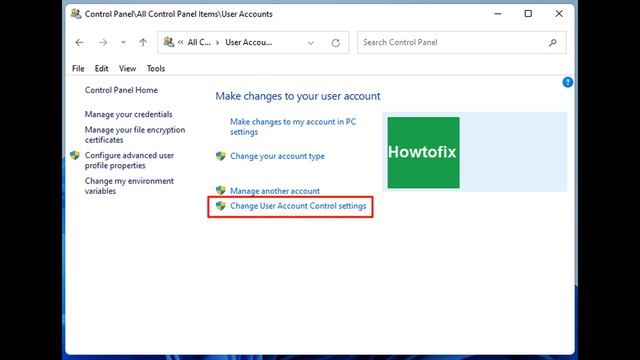Expand the address bar history dropdown

coord(311,43)
